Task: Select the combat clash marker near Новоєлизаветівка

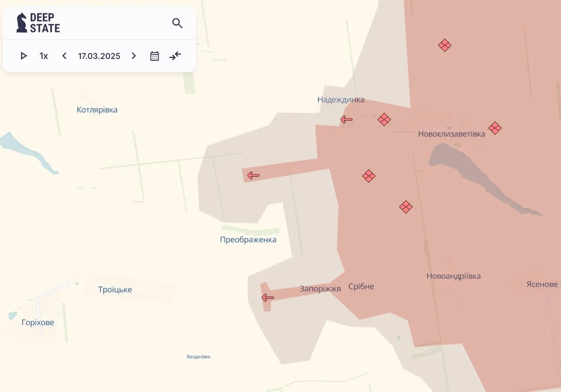Action: [x=495, y=128]
